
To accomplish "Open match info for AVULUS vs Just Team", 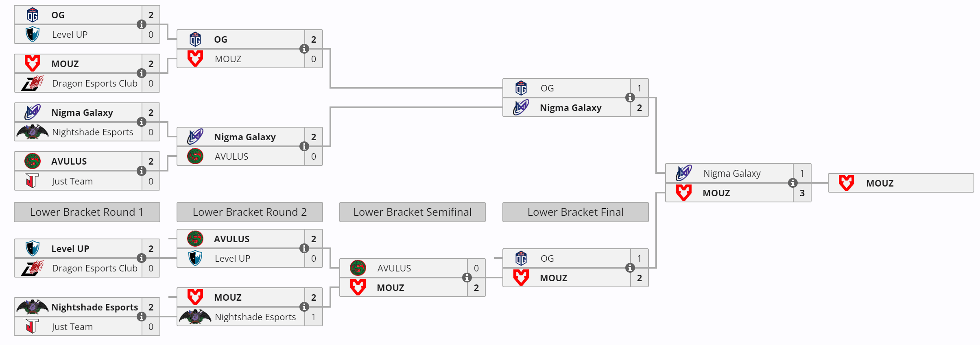I will pyautogui.click(x=141, y=171).
